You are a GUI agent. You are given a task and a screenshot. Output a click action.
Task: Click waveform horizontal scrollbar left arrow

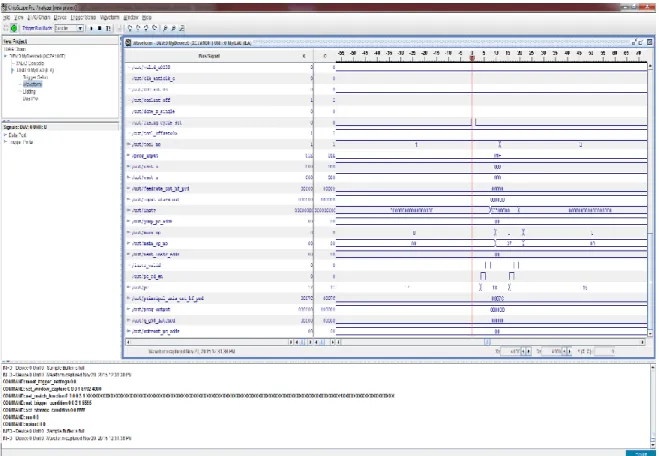pos(339,342)
